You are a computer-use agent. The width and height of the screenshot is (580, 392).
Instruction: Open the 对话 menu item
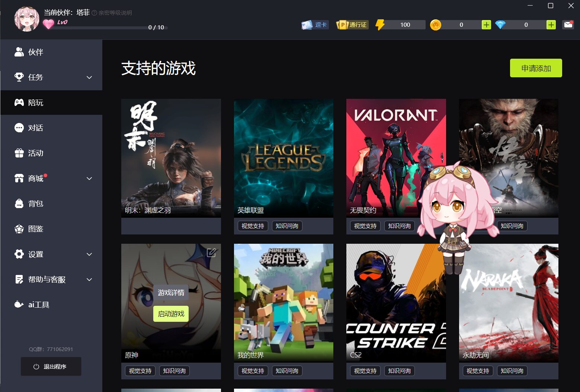(x=51, y=128)
